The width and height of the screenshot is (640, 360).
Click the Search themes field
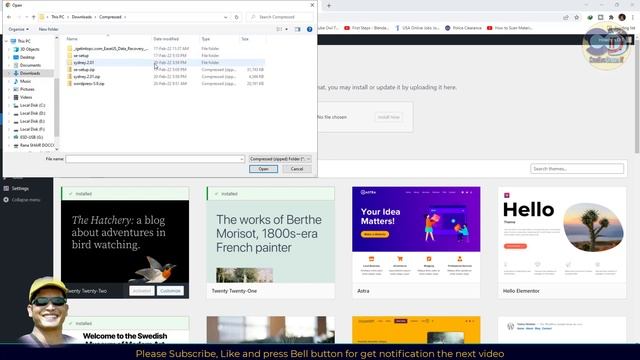coord(577,169)
